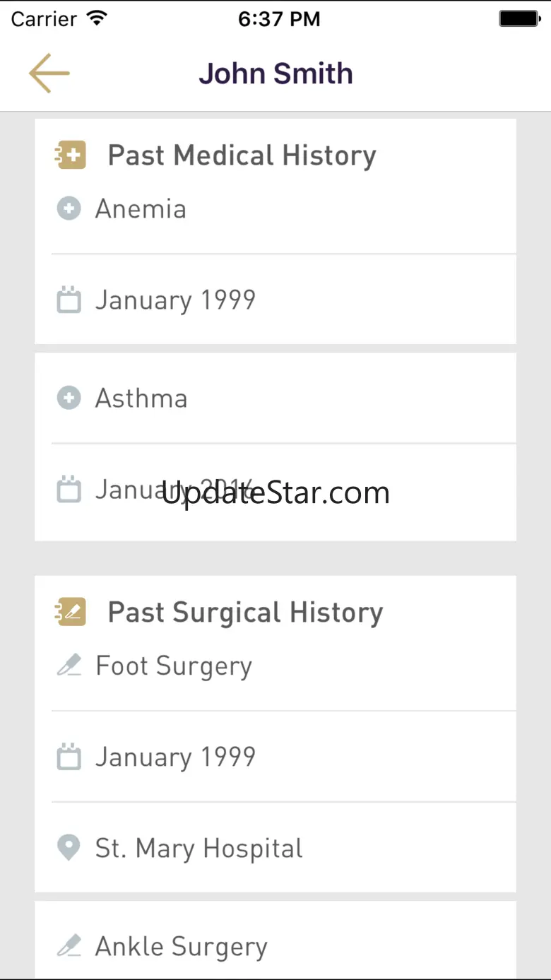The height and width of the screenshot is (980, 551).
Task: Click the Past Surgical History section icon
Action: coord(70,612)
